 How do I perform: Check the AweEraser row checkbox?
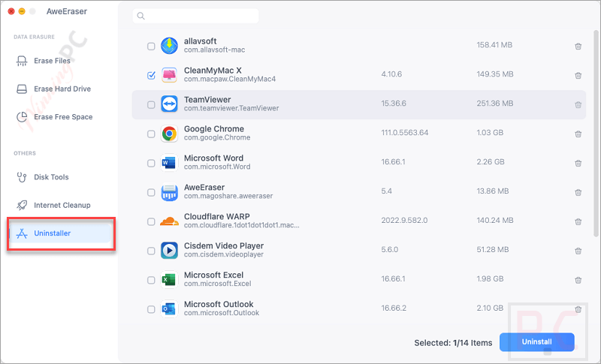pos(151,193)
